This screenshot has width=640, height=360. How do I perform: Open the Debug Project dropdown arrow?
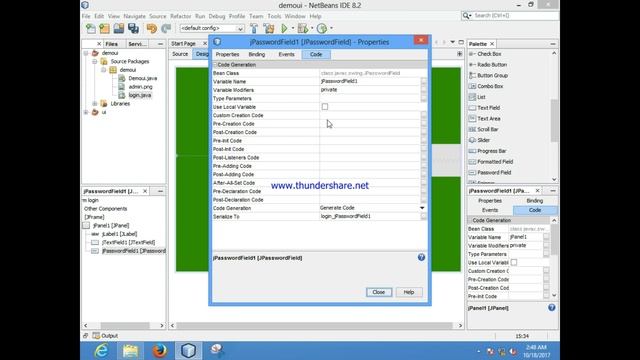pos(312,28)
